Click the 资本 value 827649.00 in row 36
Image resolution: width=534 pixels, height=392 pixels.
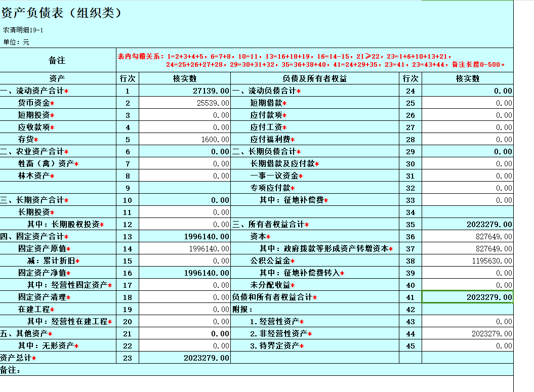(468, 237)
